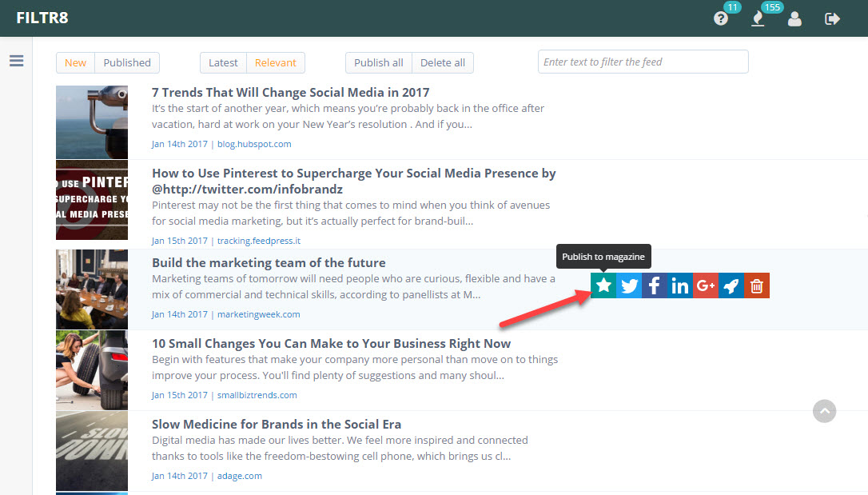Open the user profile icon
The width and height of the screenshot is (868, 495).
click(795, 19)
